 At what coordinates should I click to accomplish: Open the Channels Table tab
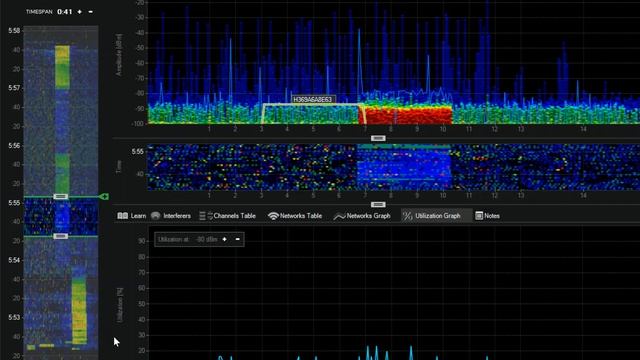(x=227, y=216)
